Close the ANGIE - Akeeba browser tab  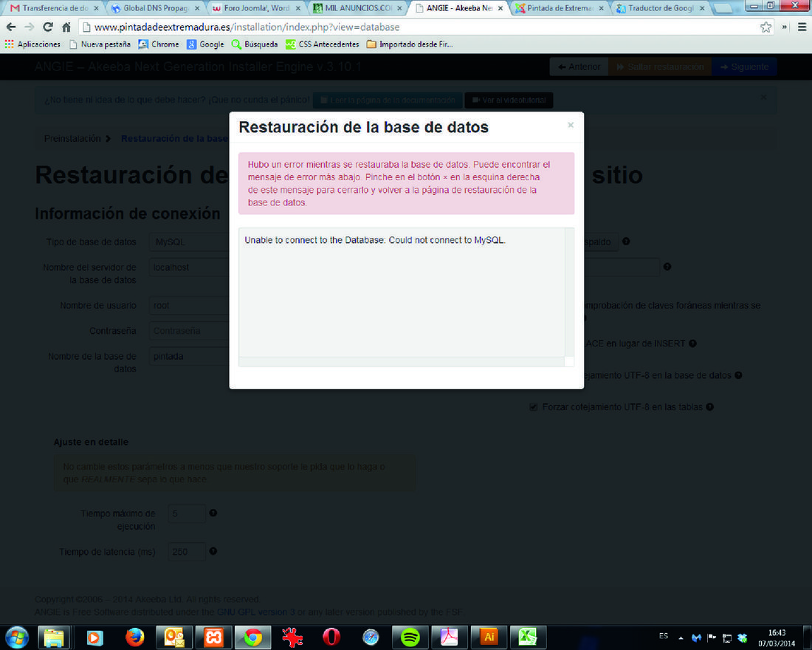click(500, 8)
